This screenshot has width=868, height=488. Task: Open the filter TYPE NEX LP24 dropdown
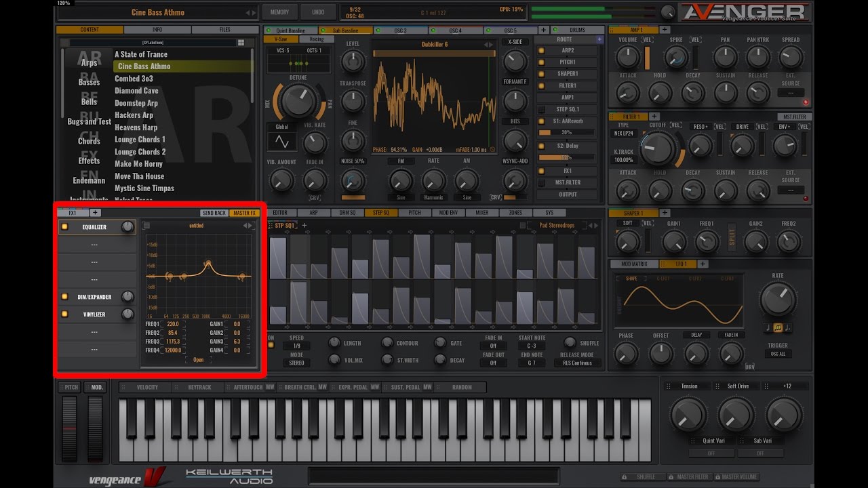click(x=624, y=134)
